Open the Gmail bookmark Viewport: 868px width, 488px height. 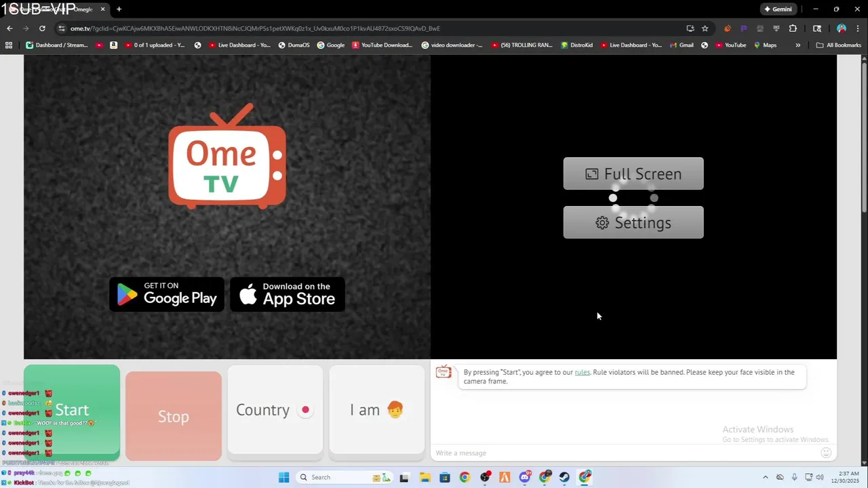682,45
